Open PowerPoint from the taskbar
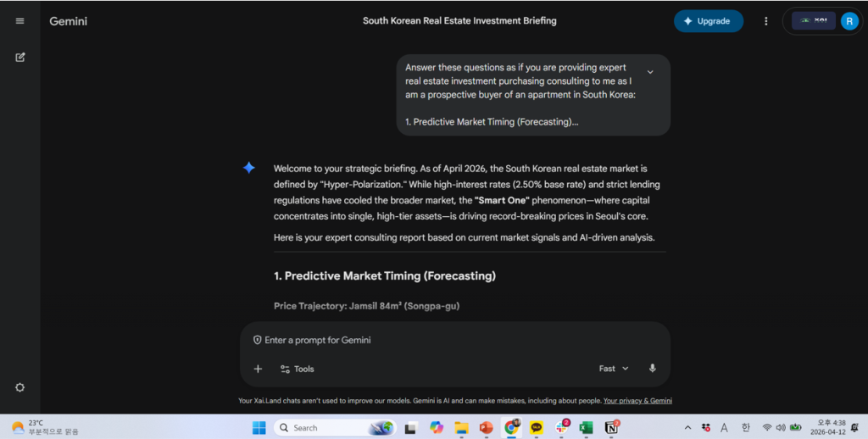 pos(486,428)
